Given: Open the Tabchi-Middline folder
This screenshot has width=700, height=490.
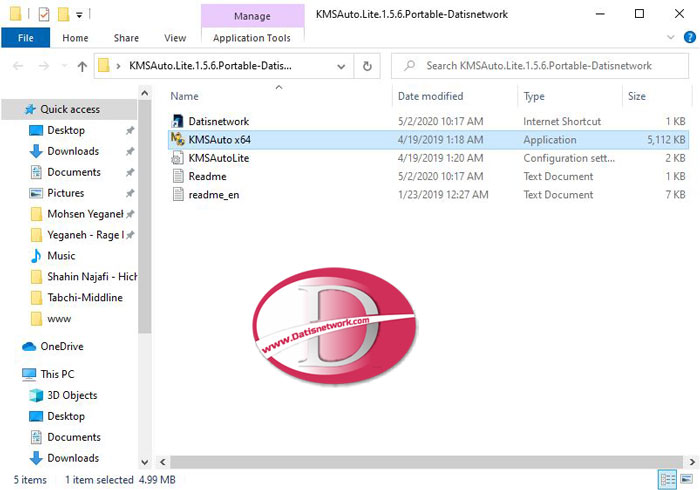Looking at the screenshot, I should [x=85, y=298].
